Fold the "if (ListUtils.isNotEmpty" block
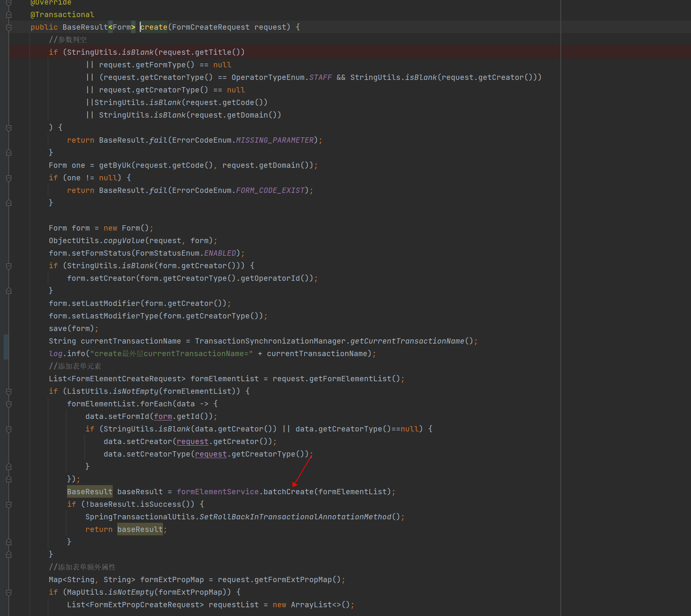 [x=9, y=392]
